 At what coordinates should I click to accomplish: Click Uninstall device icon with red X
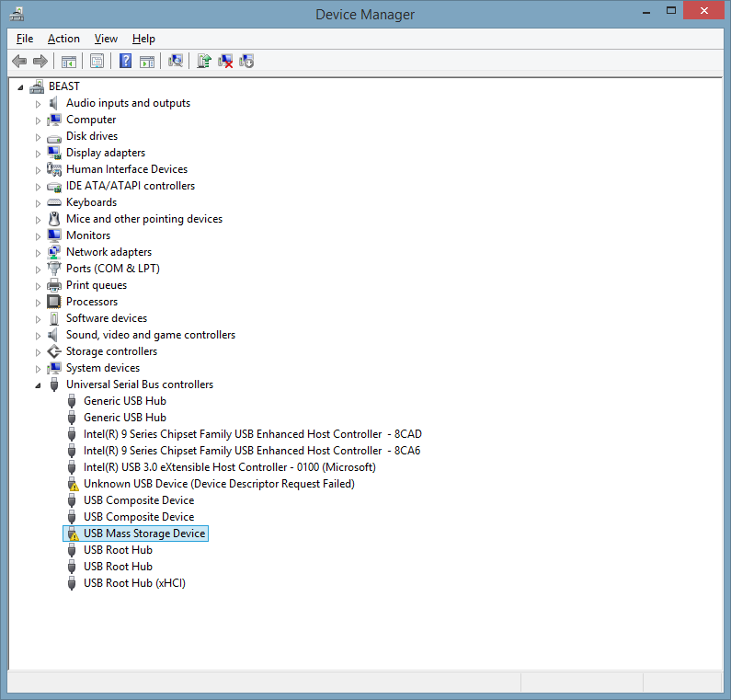tap(225, 61)
